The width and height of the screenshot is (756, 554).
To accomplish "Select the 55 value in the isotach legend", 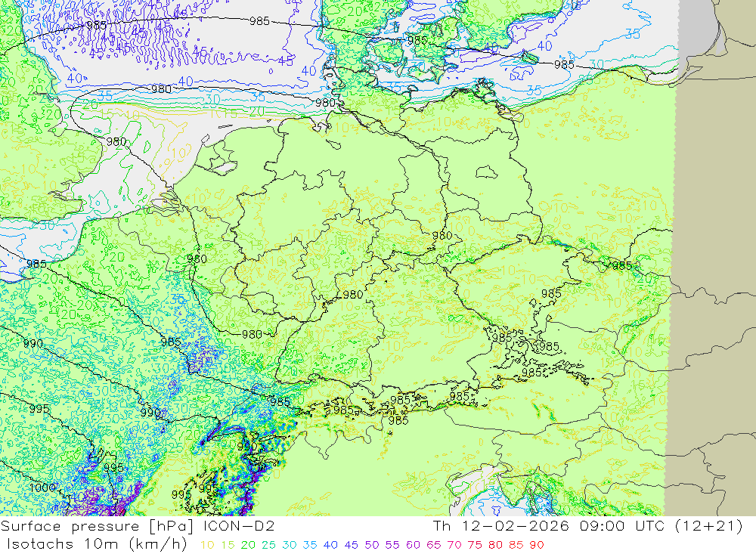I will tap(392, 546).
